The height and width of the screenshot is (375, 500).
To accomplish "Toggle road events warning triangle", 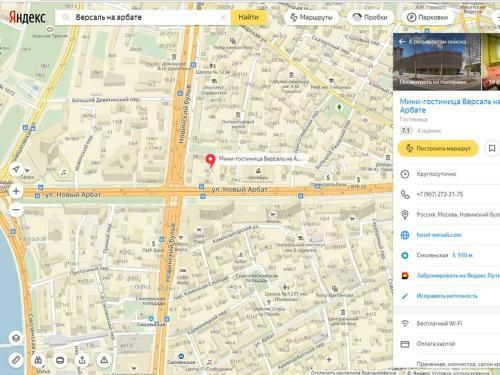I will [104, 360].
